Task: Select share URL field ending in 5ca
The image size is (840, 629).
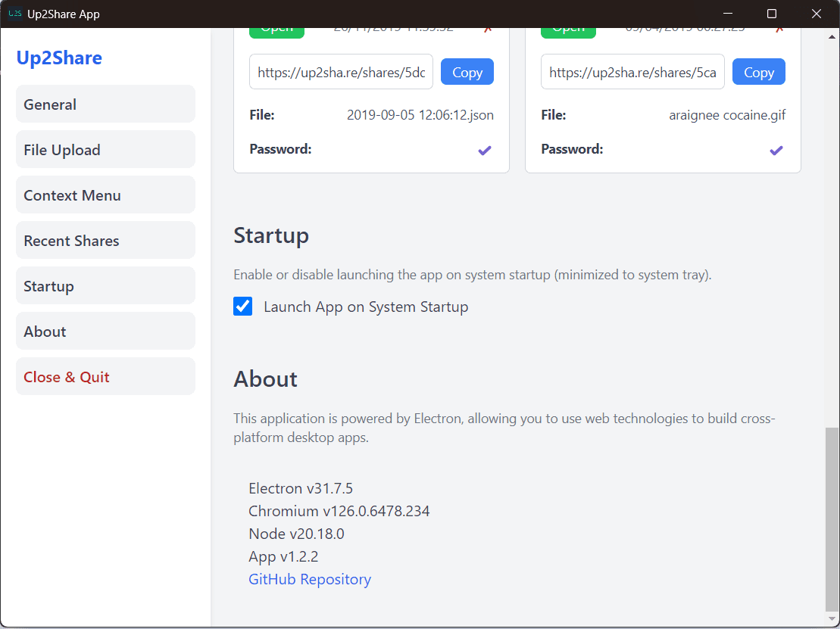Action: (x=632, y=72)
